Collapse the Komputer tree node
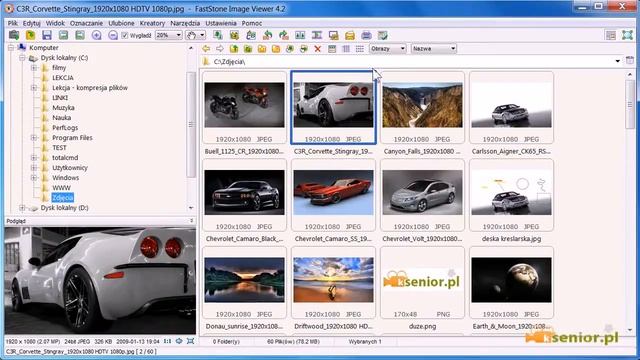The image size is (640, 360). click(11, 48)
